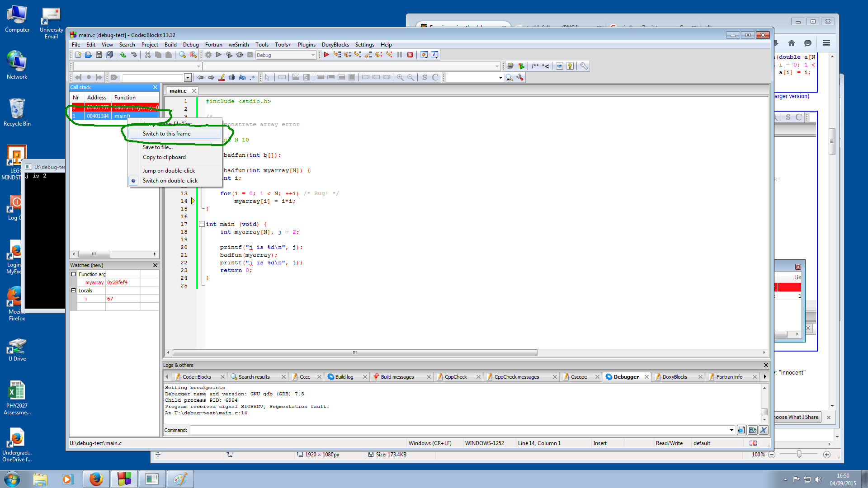Switch to the Build messages tab
The height and width of the screenshot is (488, 868).
[x=397, y=377]
